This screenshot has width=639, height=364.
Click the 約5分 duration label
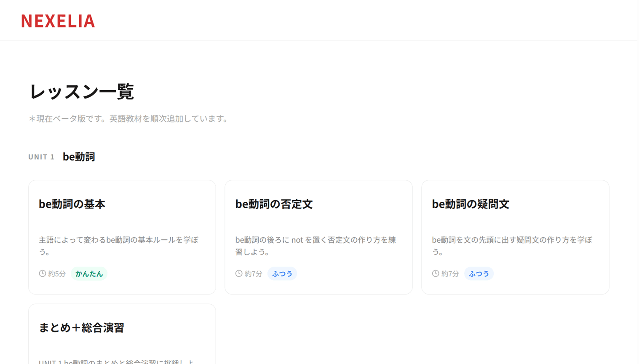57,273
